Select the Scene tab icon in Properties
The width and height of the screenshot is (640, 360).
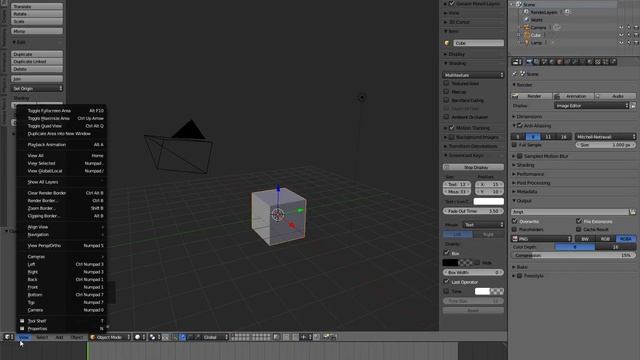(x=544, y=62)
